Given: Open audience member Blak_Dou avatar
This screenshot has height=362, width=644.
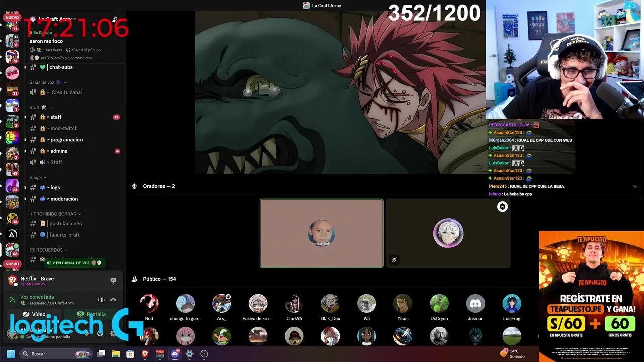Looking at the screenshot, I should [330, 304].
